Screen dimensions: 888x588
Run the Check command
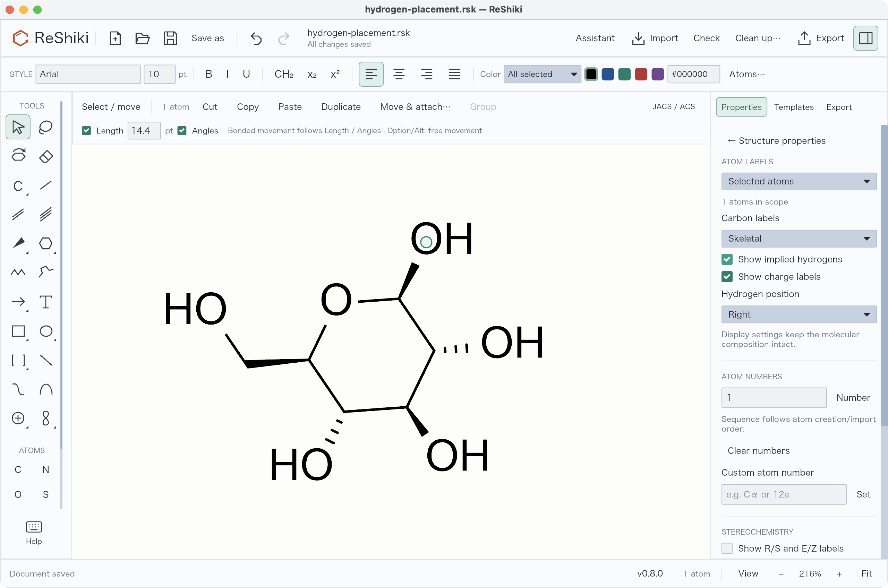point(706,38)
